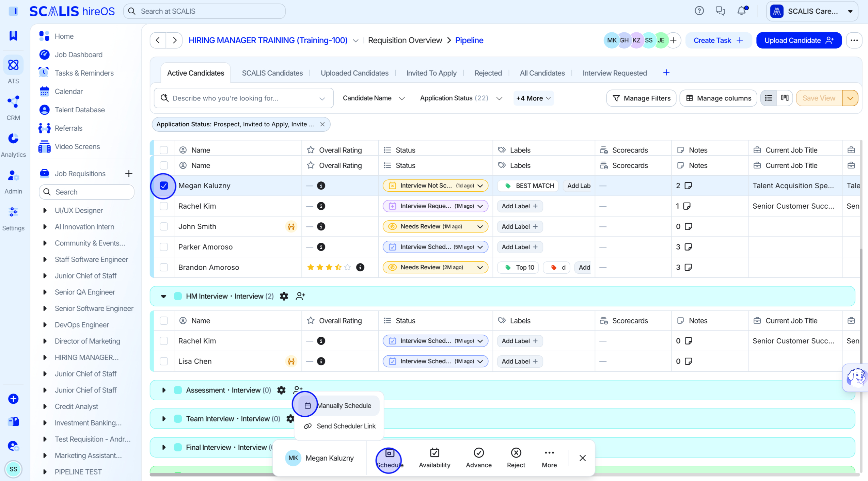Choose Send Scheduler Link option

tap(339, 426)
